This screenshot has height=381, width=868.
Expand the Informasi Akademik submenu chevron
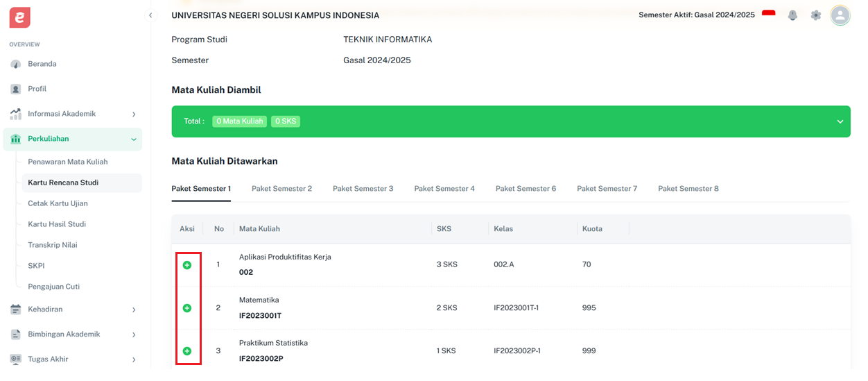tap(134, 114)
